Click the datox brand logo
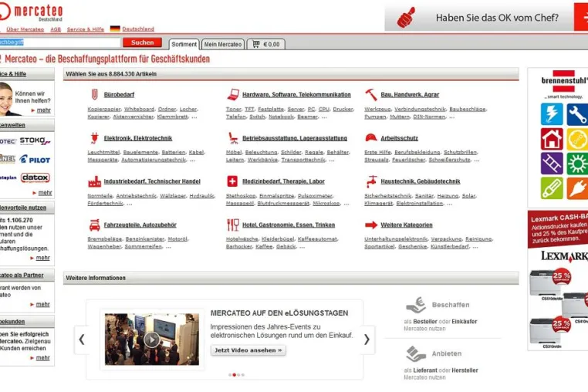 point(35,177)
